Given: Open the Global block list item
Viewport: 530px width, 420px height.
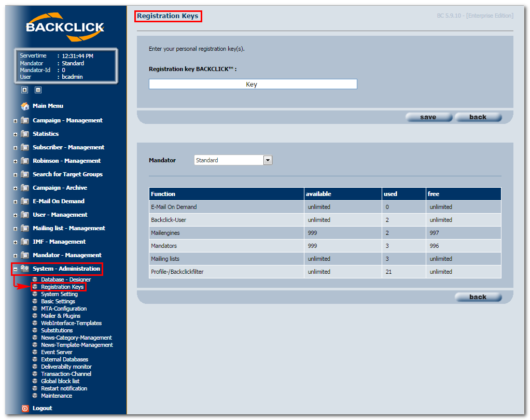Looking at the screenshot, I should point(60,381).
